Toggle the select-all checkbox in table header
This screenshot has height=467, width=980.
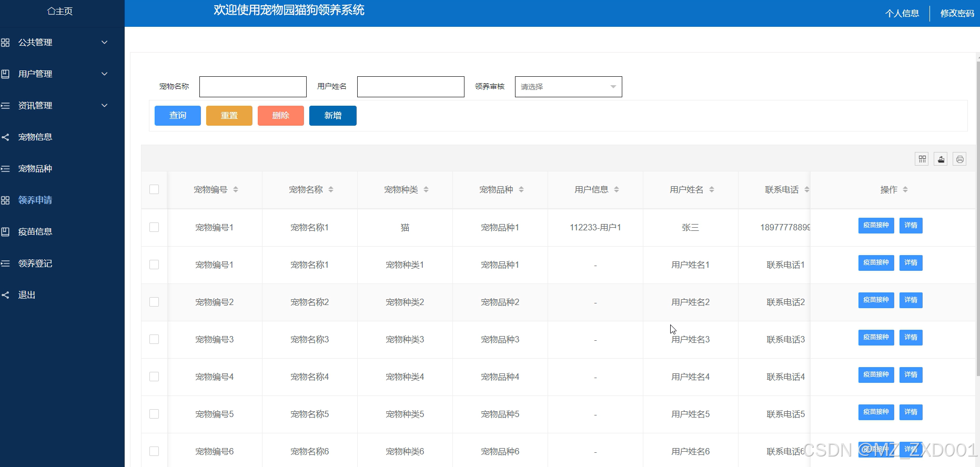pos(154,189)
